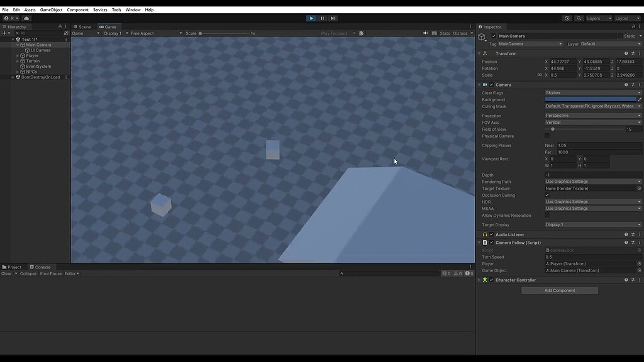644x362 pixels.
Task: Click the Step frame button
Action: click(x=333, y=18)
